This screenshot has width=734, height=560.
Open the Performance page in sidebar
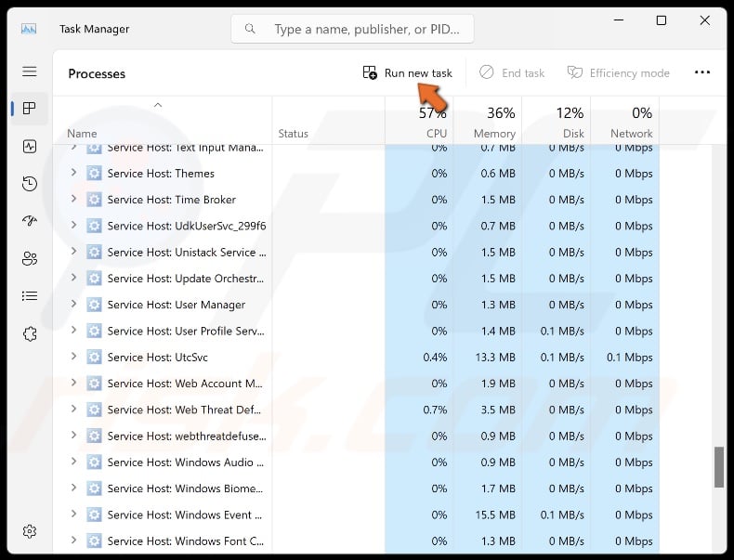29,147
